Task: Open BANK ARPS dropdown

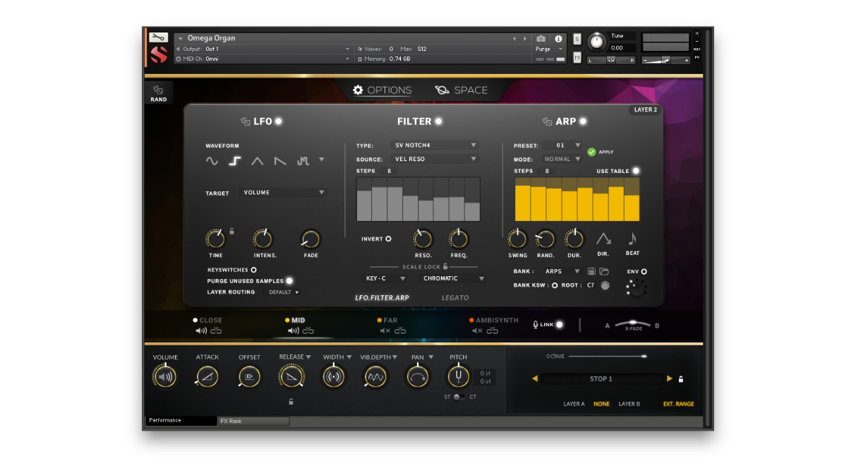Action: (562, 271)
